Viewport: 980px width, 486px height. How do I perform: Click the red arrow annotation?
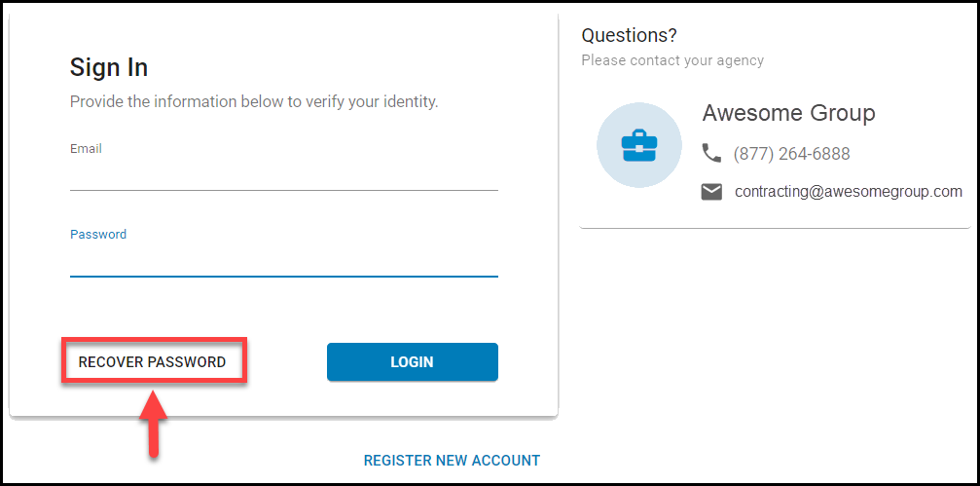click(x=154, y=424)
